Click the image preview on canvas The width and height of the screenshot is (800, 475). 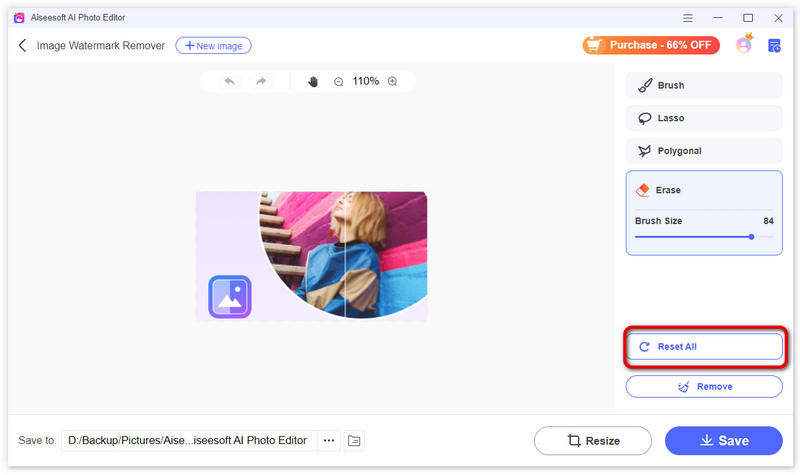(x=312, y=256)
